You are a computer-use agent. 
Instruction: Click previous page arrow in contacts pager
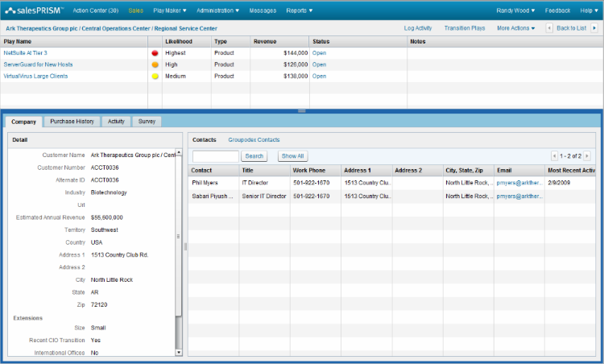tap(554, 156)
